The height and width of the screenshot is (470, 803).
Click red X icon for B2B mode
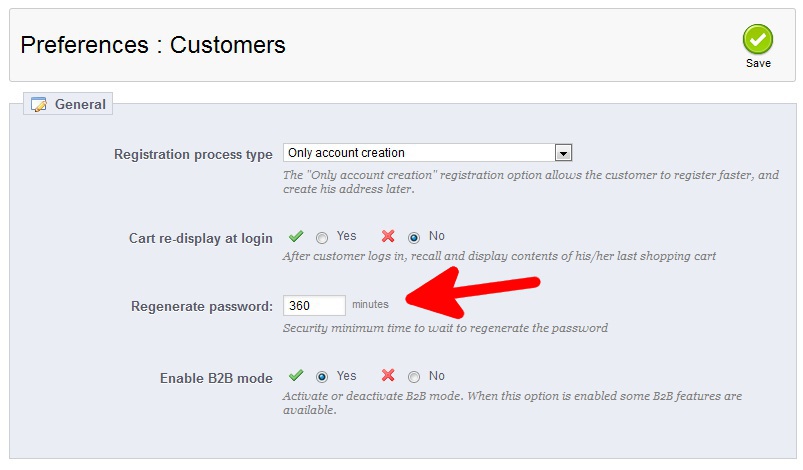[388, 377]
